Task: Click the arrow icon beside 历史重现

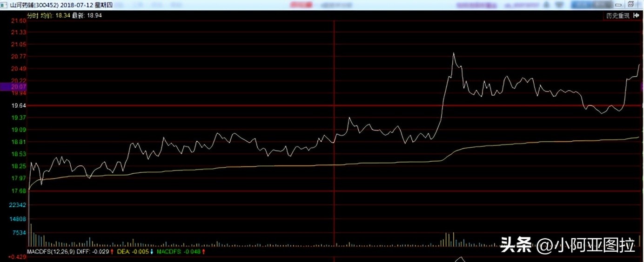Action: tap(637, 15)
